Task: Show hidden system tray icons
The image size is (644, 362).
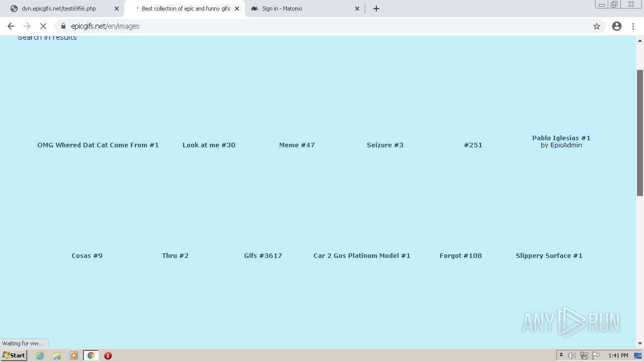Action: [561, 355]
